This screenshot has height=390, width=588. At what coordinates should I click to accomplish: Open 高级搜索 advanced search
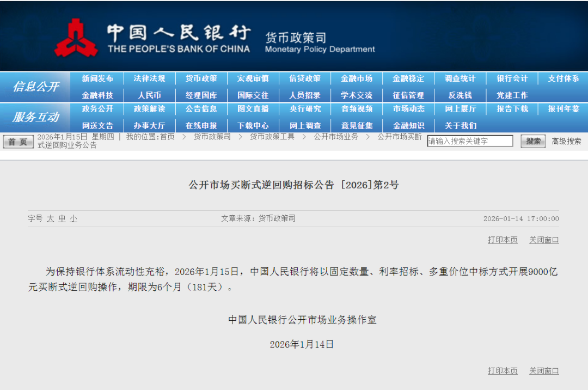(x=566, y=142)
